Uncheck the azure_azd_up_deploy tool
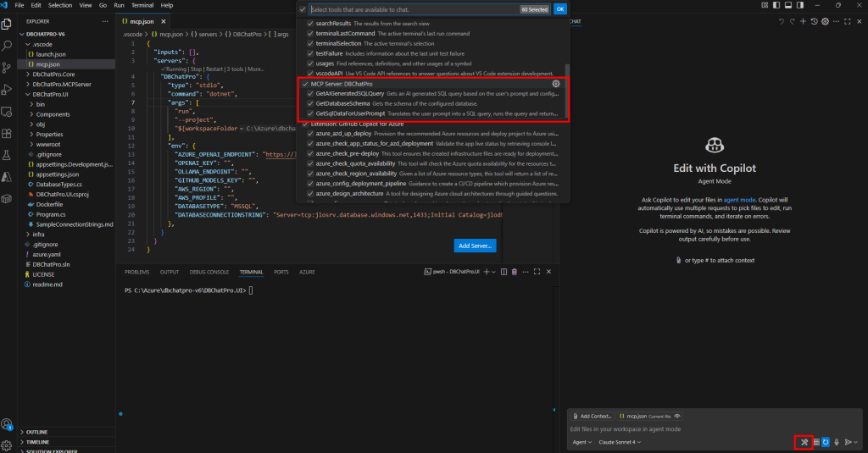This screenshot has height=453, width=868. point(310,134)
